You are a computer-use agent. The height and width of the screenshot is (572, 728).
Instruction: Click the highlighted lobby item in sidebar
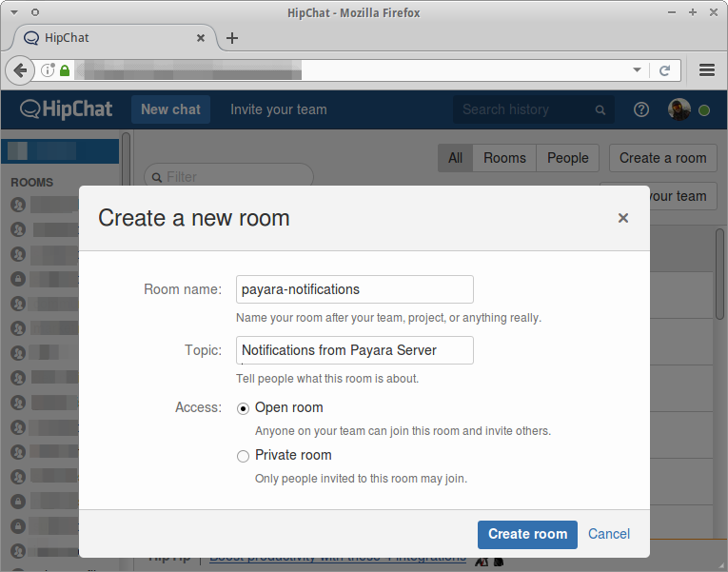point(60,151)
